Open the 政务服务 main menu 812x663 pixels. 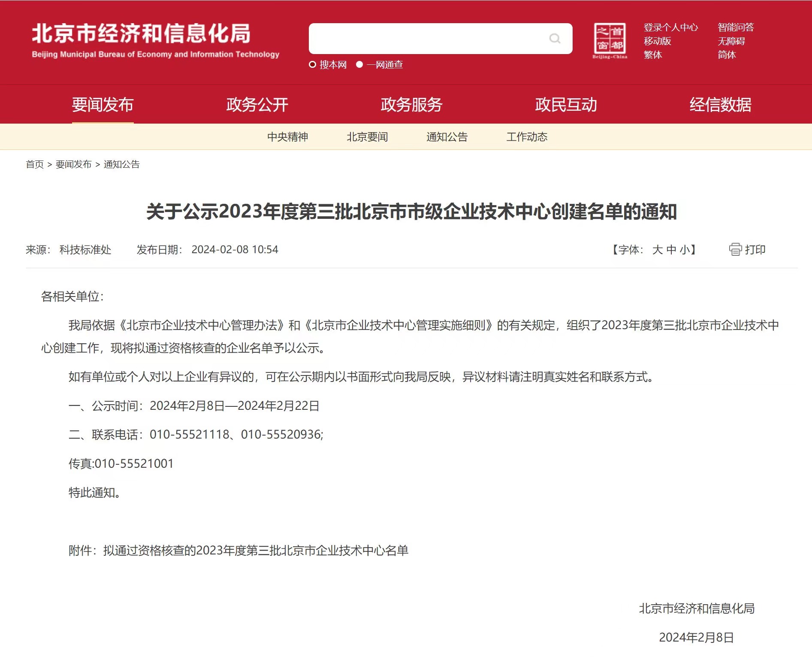412,105
